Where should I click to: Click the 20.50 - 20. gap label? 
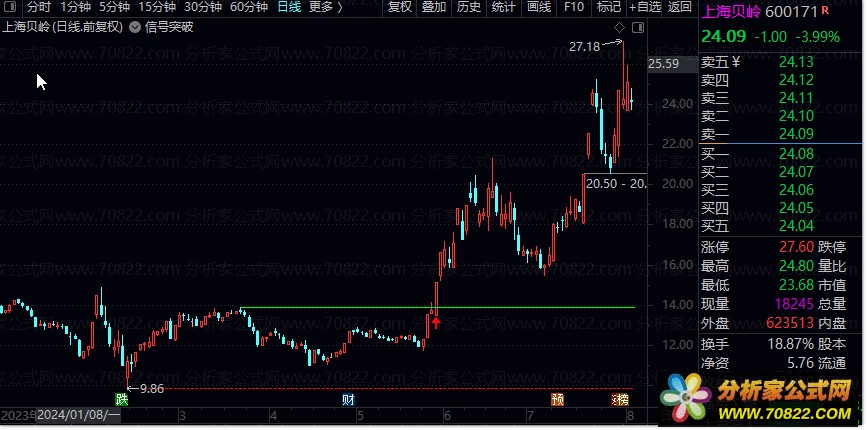(616, 184)
